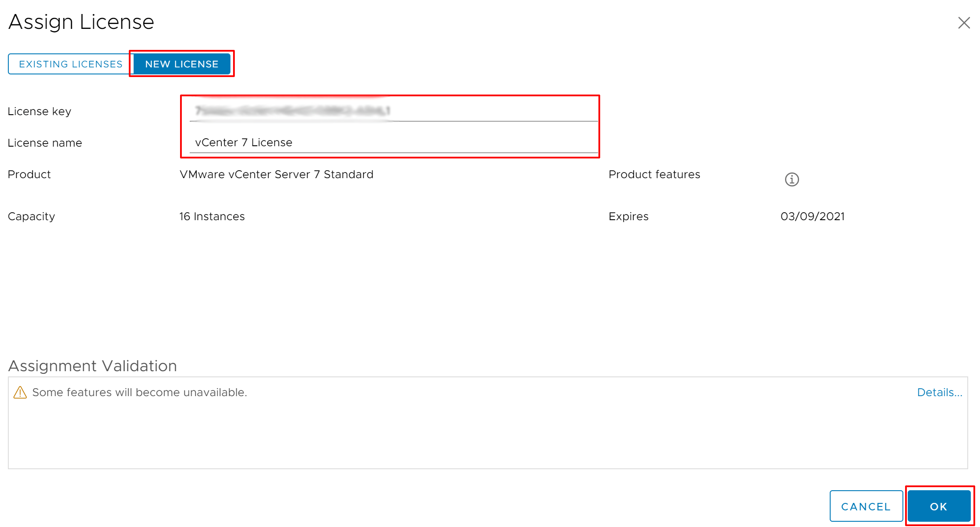Screen dimensions: 980x527
Task: Click the feature unavailability warning message text
Action: click(139, 392)
